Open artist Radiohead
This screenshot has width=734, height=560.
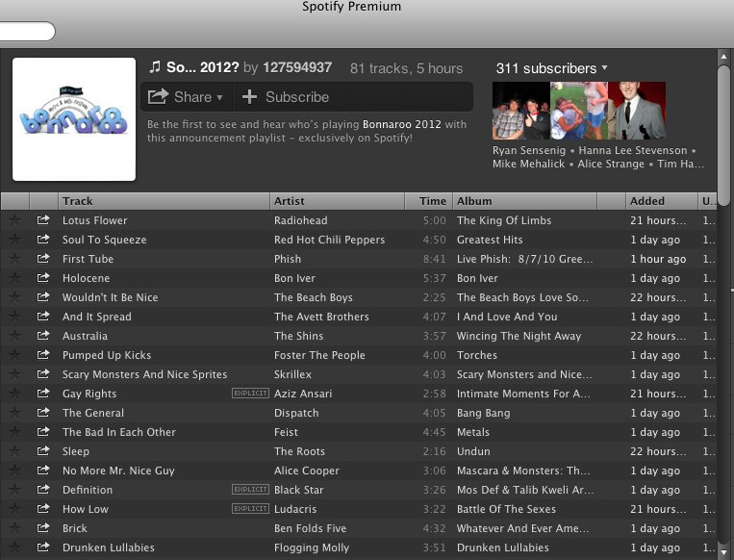click(300, 220)
